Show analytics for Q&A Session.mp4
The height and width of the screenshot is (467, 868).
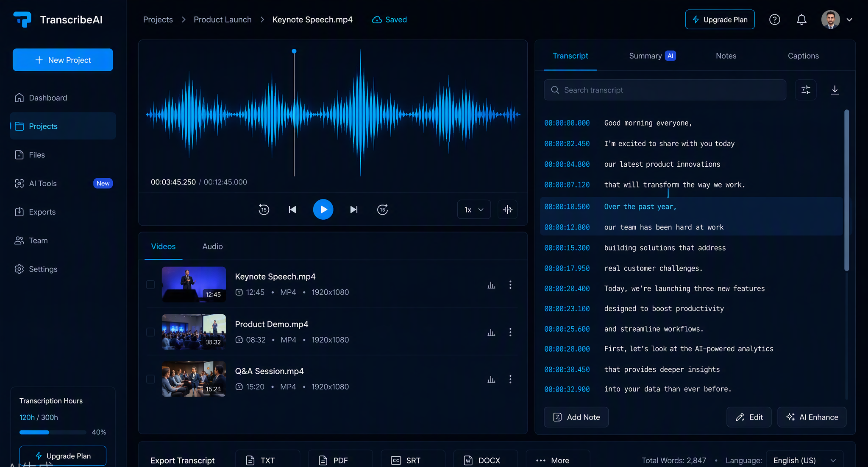click(491, 380)
